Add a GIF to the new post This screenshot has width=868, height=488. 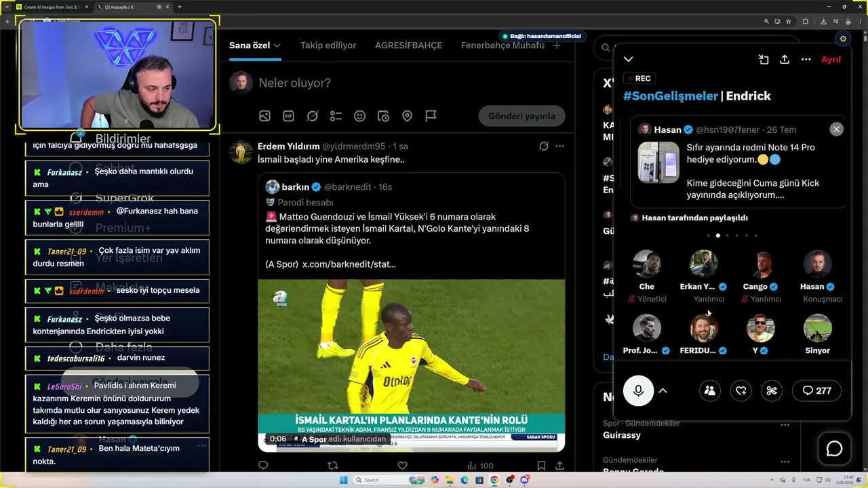[x=289, y=116]
